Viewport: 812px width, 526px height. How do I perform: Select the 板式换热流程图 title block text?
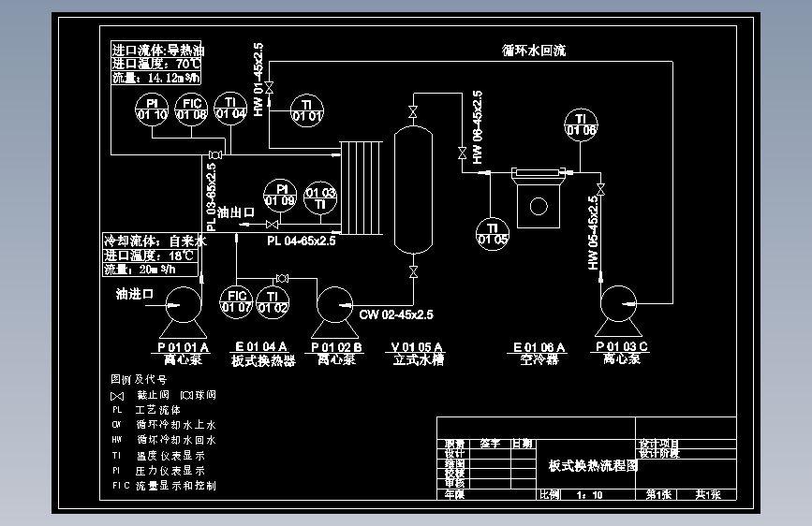coord(593,466)
